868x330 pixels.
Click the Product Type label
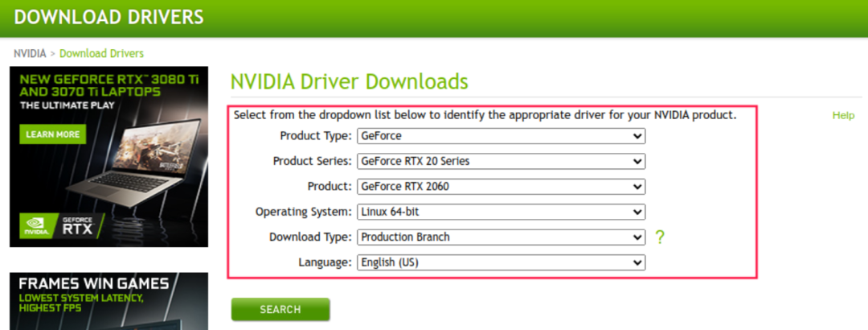tap(316, 136)
